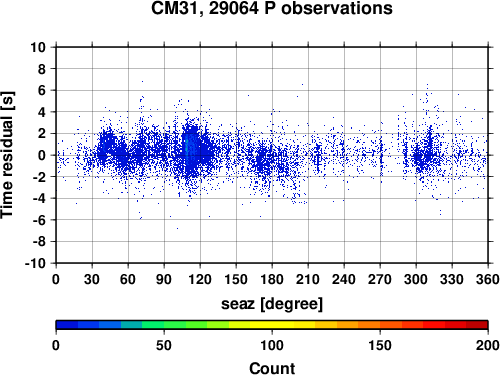This screenshot has height=375, width=500.
Task: Click the plot title 'CM31, 29064 P observations'
Action: coord(272,8)
